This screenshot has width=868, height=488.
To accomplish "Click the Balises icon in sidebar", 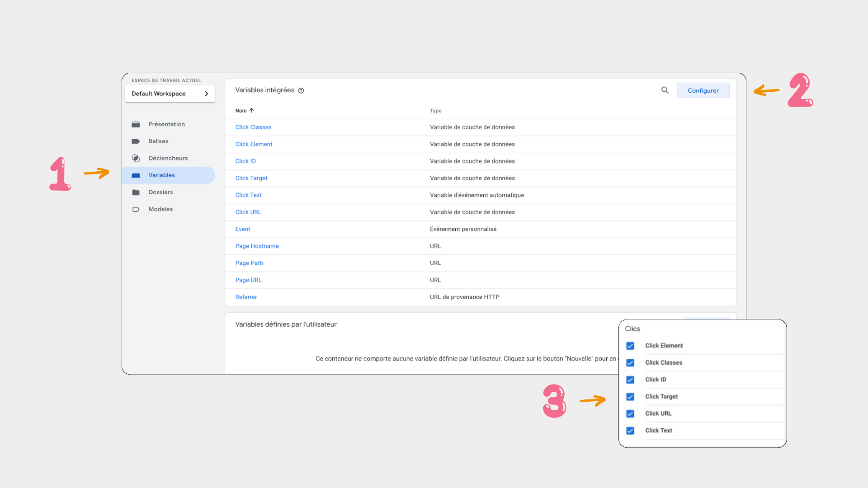I will [x=136, y=141].
